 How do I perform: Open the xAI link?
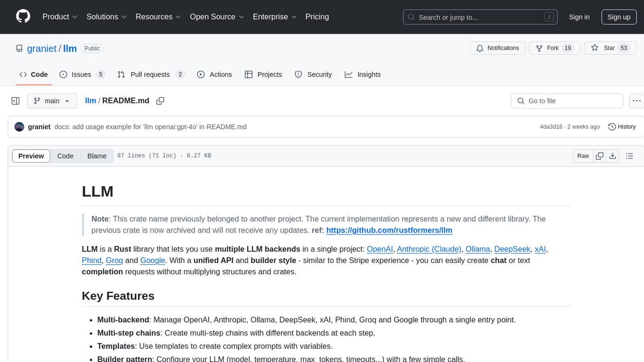click(540, 249)
